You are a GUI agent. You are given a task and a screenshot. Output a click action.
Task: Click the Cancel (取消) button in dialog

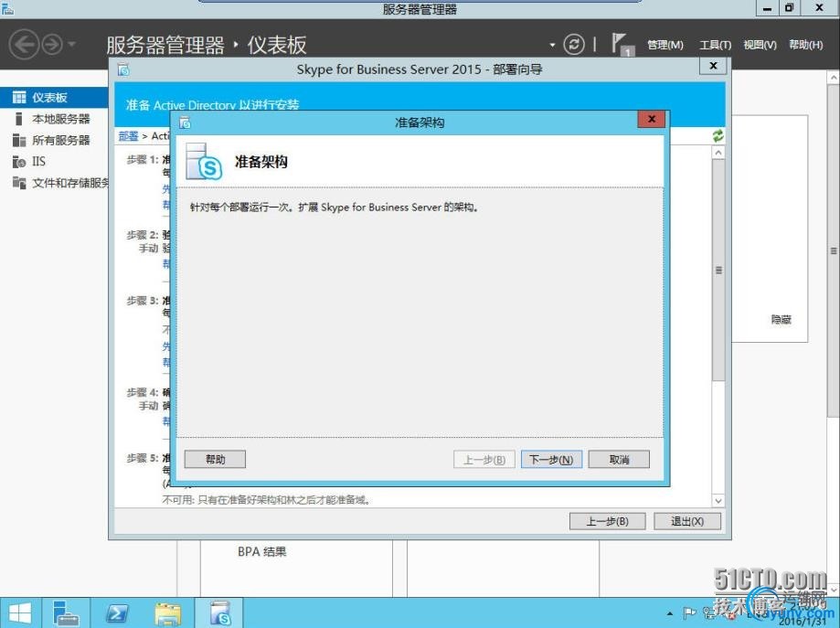pyautogui.click(x=619, y=459)
